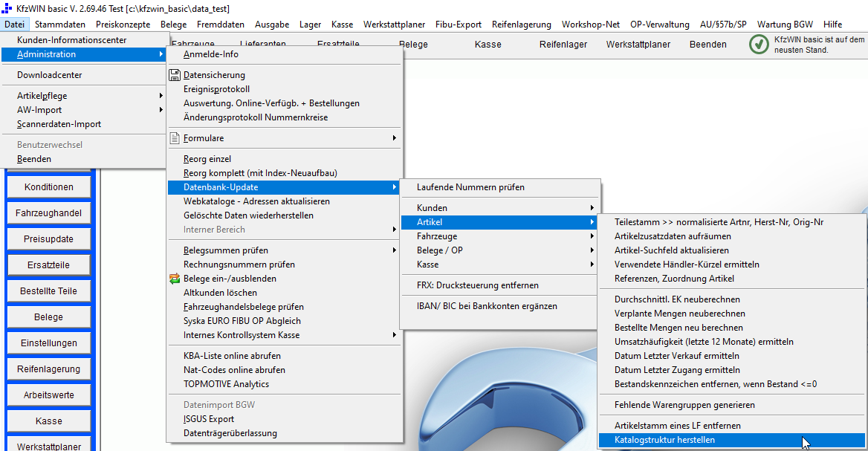Expand the Formulare submenu arrow

pos(394,137)
